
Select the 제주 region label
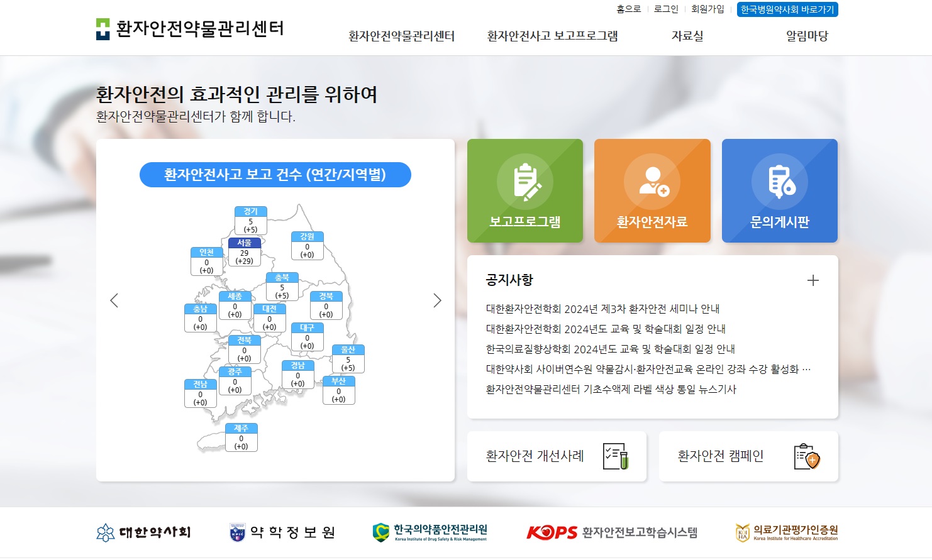[241, 437]
